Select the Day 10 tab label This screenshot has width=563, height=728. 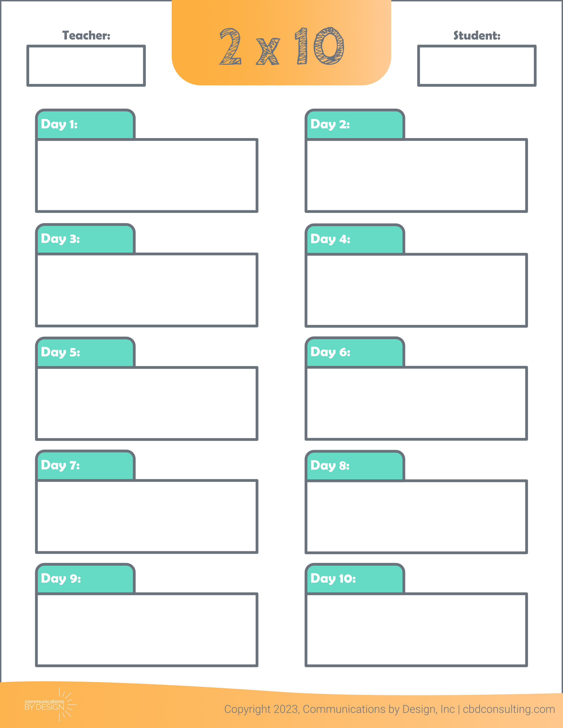(355, 578)
